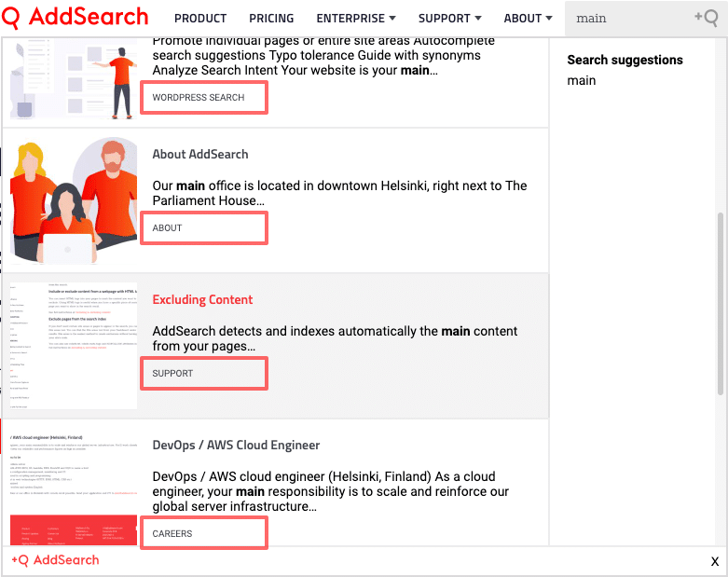Close the search results panel with X
The image size is (728, 577).
pyautogui.click(x=715, y=561)
